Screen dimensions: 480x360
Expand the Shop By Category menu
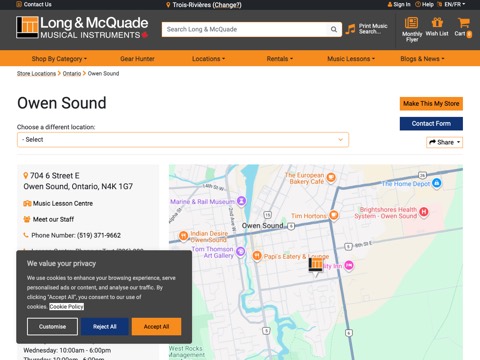pyautogui.click(x=59, y=59)
